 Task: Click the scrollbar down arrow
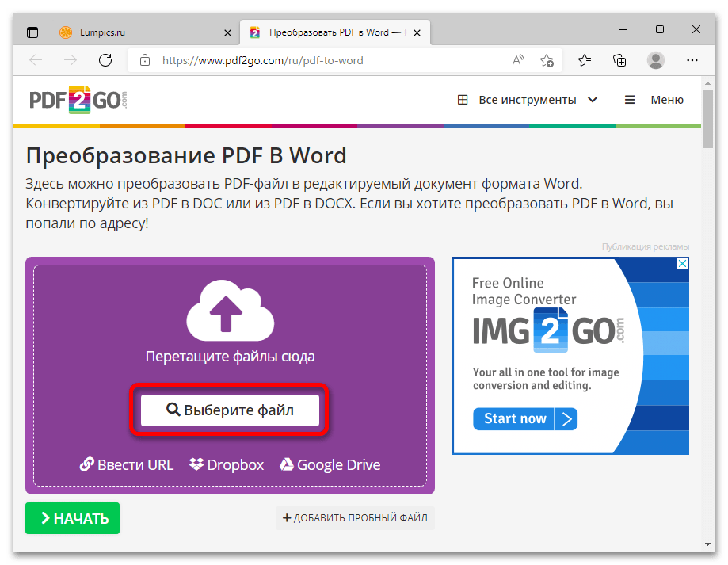pos(707,544)
